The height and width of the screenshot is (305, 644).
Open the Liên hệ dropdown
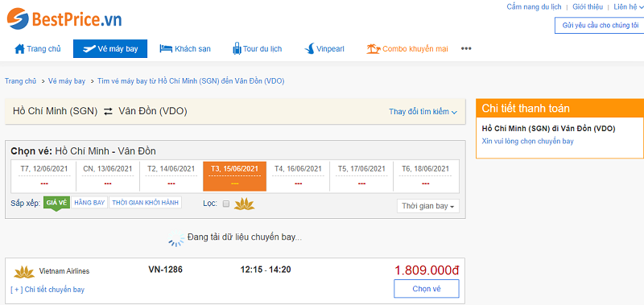[629, 6]
